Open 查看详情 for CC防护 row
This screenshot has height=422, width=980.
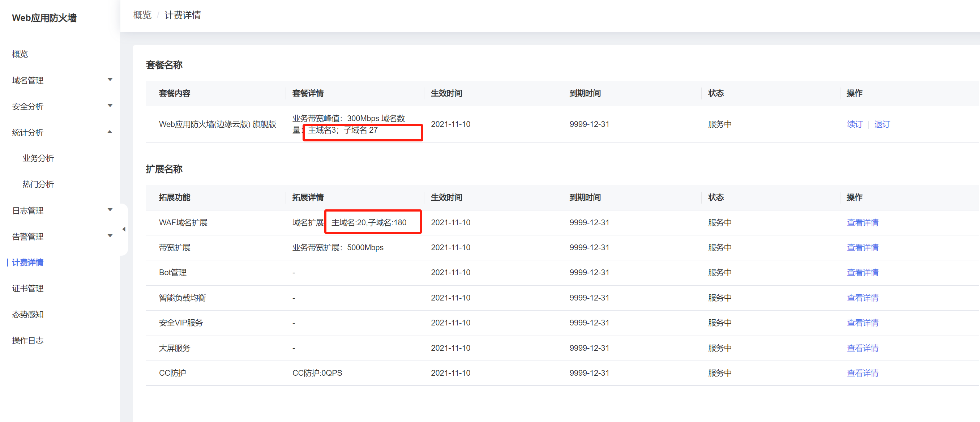pyautogui.click(x=863, y=373)
